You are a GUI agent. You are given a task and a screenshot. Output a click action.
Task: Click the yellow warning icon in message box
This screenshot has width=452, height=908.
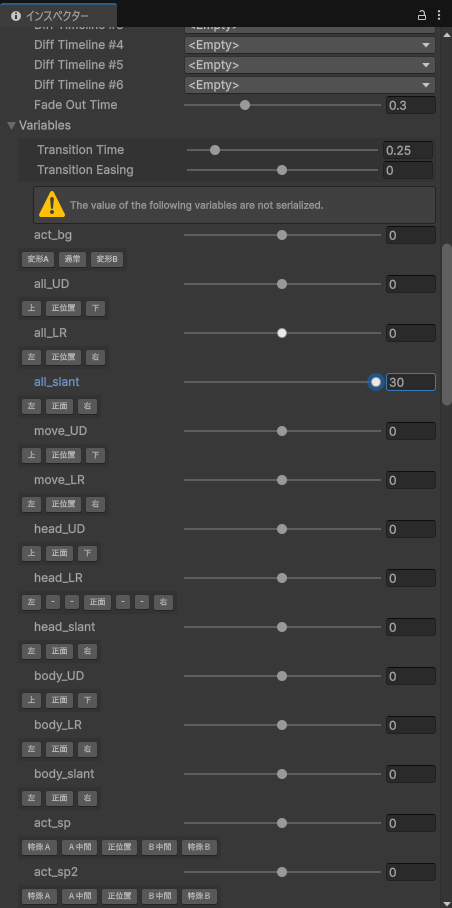52,204
